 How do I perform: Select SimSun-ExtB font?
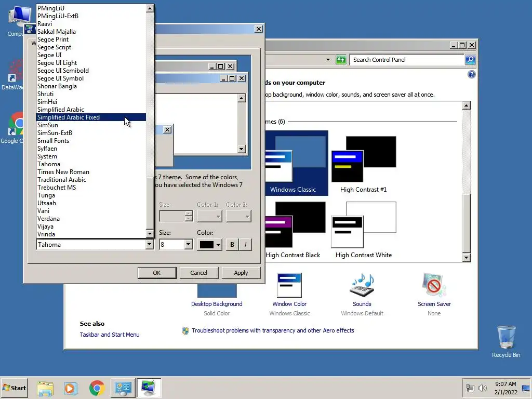pyautogui.click(x=91, y=133)
